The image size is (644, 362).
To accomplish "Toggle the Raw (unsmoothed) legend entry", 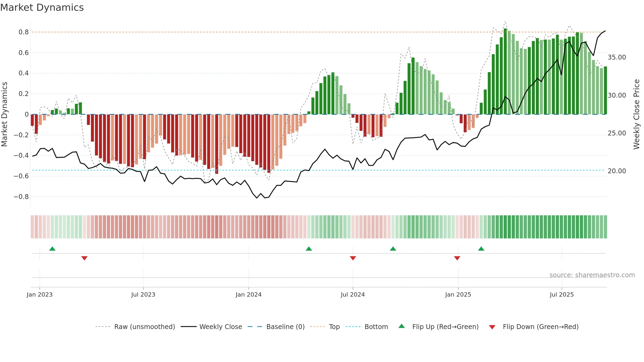I will (x=135, y=327).
